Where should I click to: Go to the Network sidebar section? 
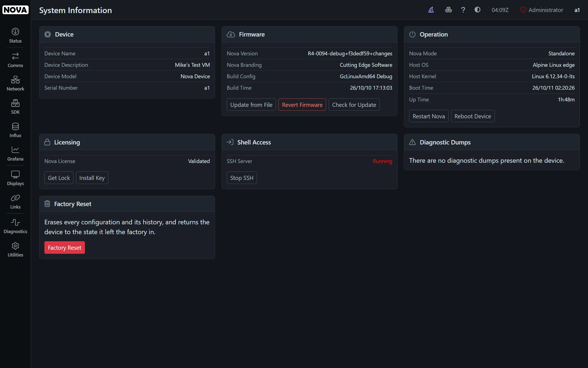(x=15, y=83)
